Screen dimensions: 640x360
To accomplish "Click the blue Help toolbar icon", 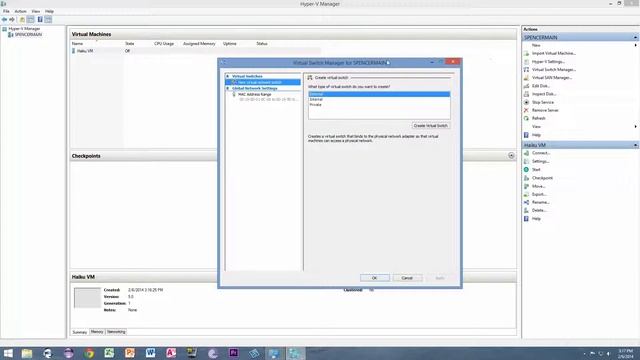I will coord(40,20).
